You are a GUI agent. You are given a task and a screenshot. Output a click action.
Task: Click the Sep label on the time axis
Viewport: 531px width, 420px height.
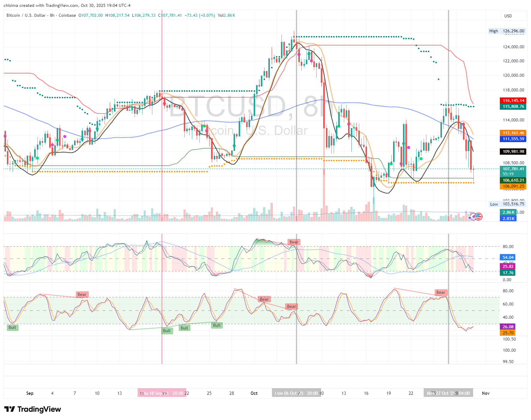[30, 393]
